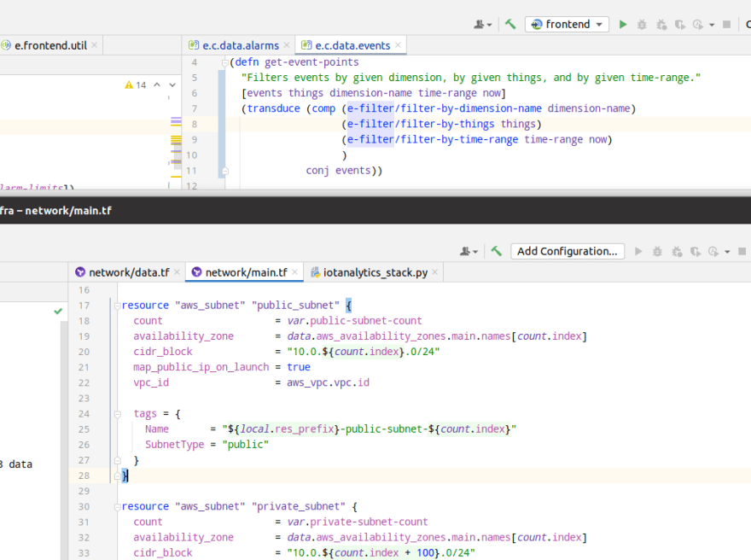Click the build hammer icon in the top window
751x560 pixels.
[510, 25]
